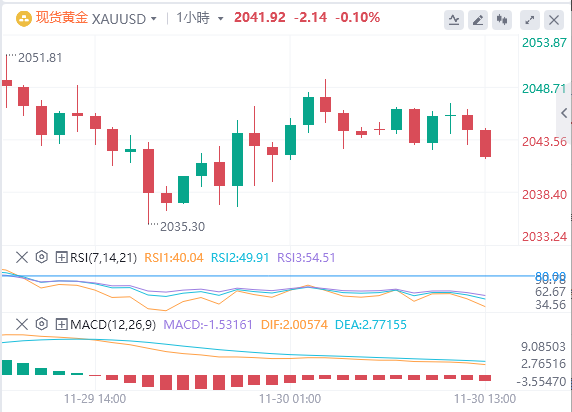Click the MACD(12,26,9) label
This screenshot has width=572, height=412.
[x=113, y=324]
